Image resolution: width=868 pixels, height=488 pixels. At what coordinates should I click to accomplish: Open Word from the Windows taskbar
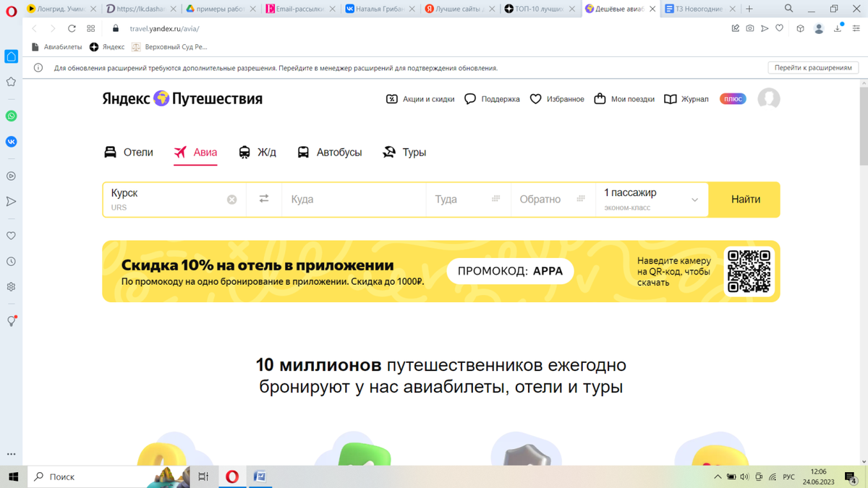(260, 476)
